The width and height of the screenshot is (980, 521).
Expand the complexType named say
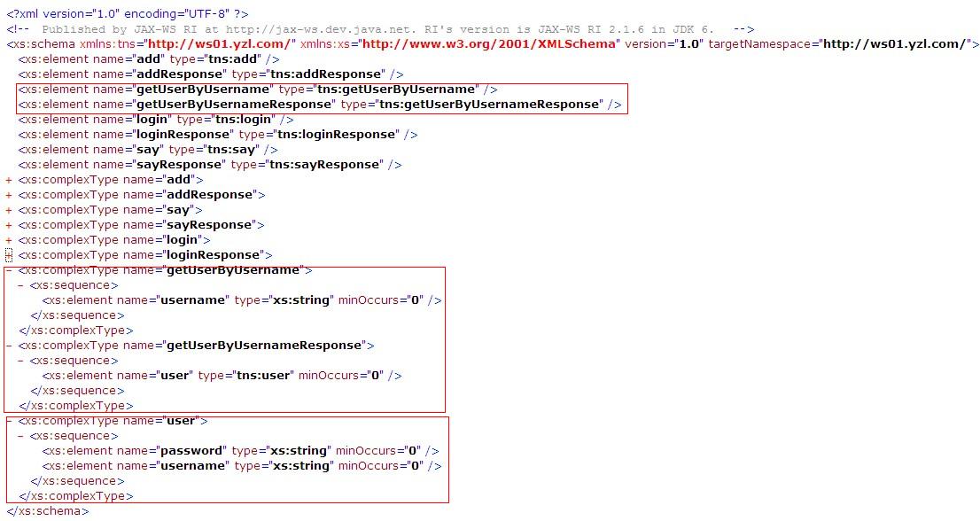9,210
